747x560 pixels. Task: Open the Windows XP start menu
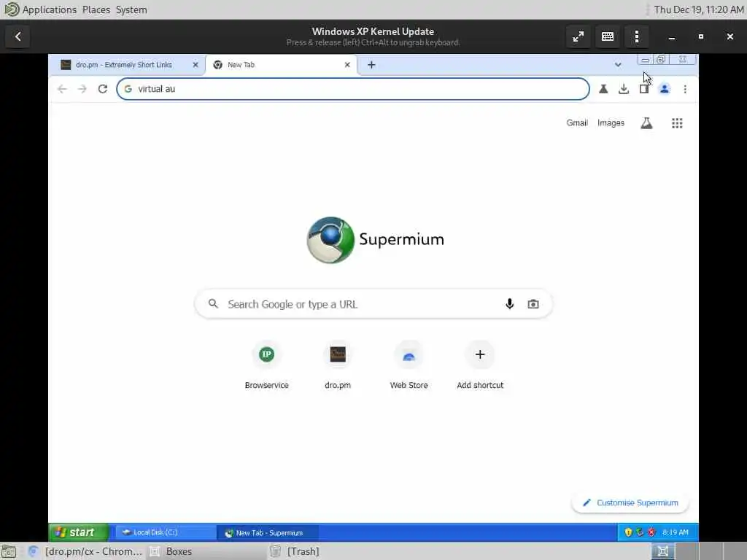[x=79, y=532]
